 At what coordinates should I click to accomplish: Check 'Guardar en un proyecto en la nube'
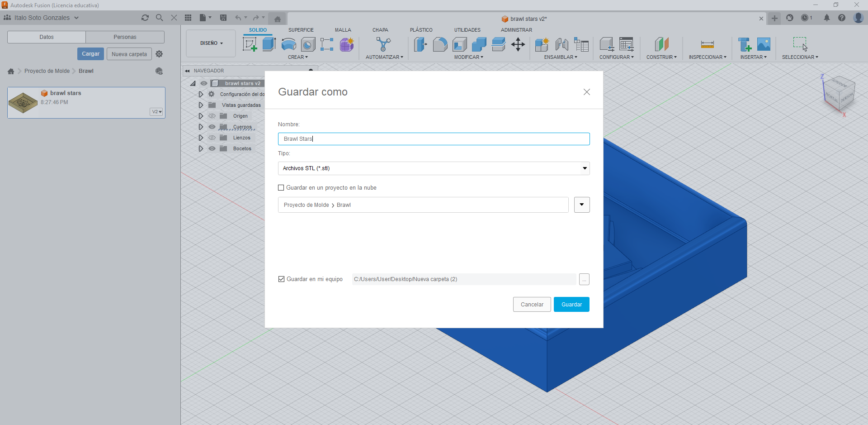click(281, 188)
